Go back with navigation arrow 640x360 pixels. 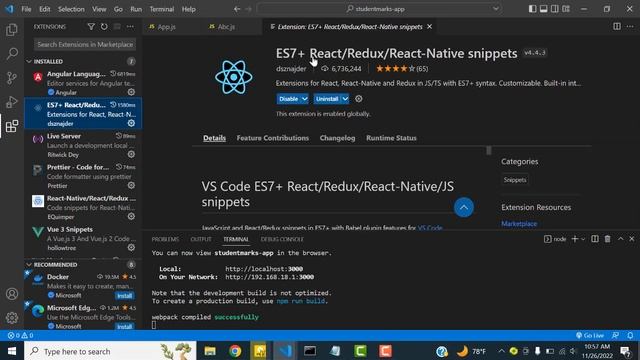point(237,9)
